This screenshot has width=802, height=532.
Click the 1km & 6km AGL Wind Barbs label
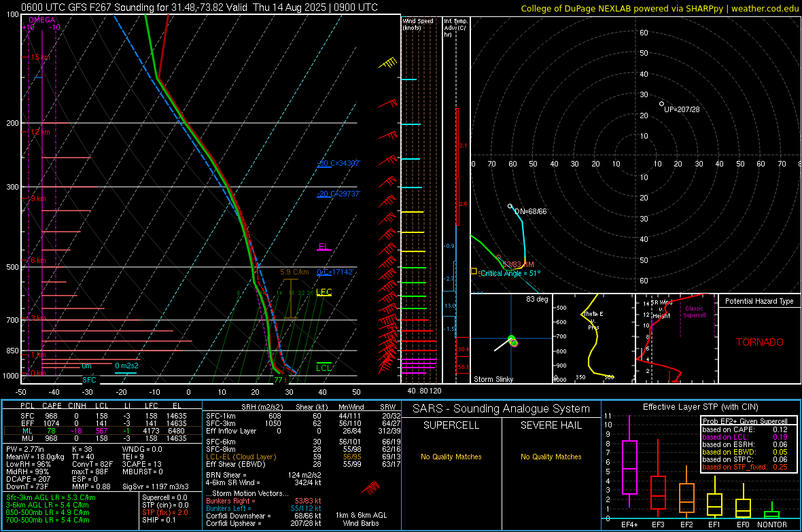coord(361,519)
